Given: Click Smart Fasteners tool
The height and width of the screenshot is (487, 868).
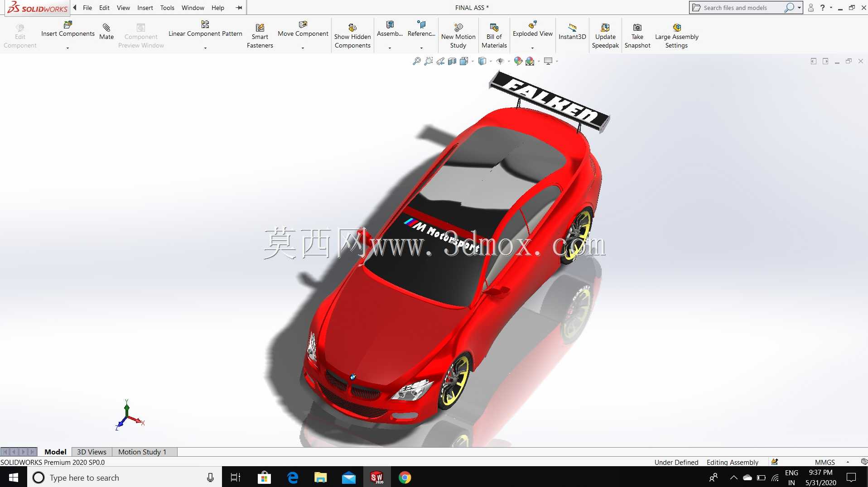Looking at the screenshot, I should [x=260, y=36].
